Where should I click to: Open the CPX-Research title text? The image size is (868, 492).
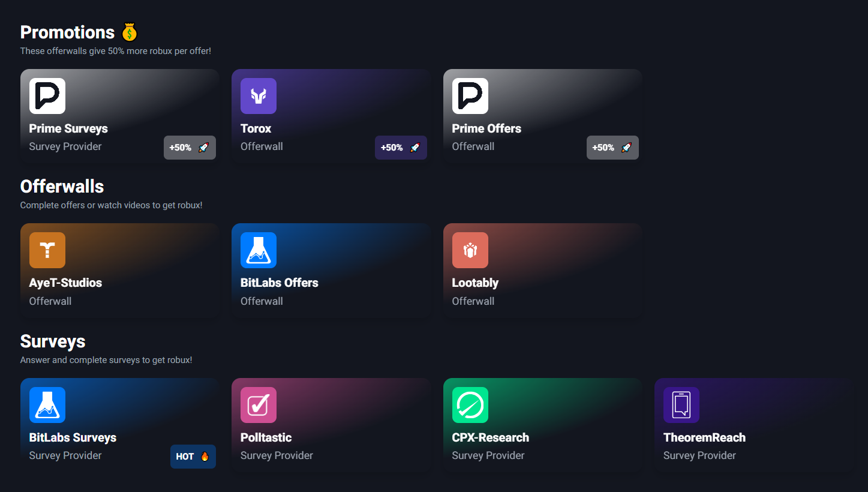pos(490,437)
